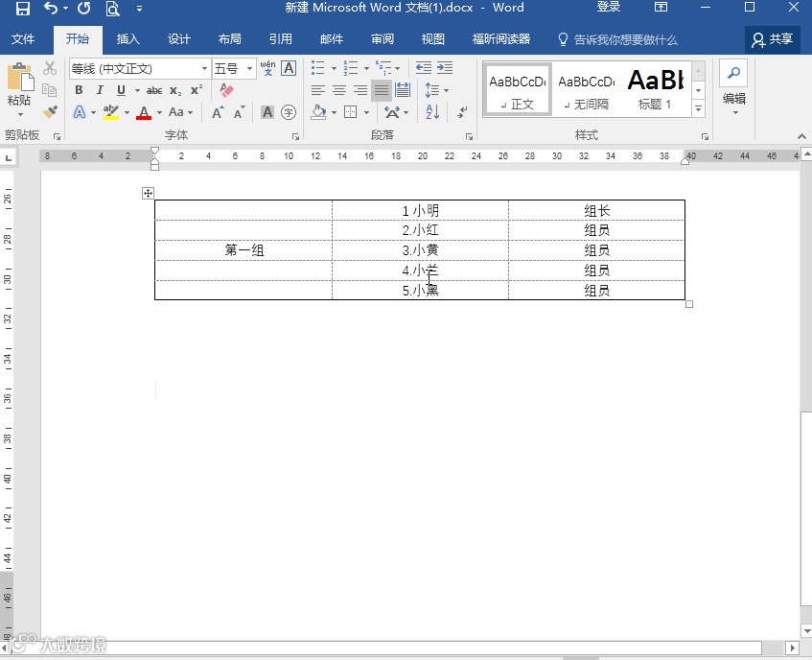Increase paragraph indent

coord(445,68)
